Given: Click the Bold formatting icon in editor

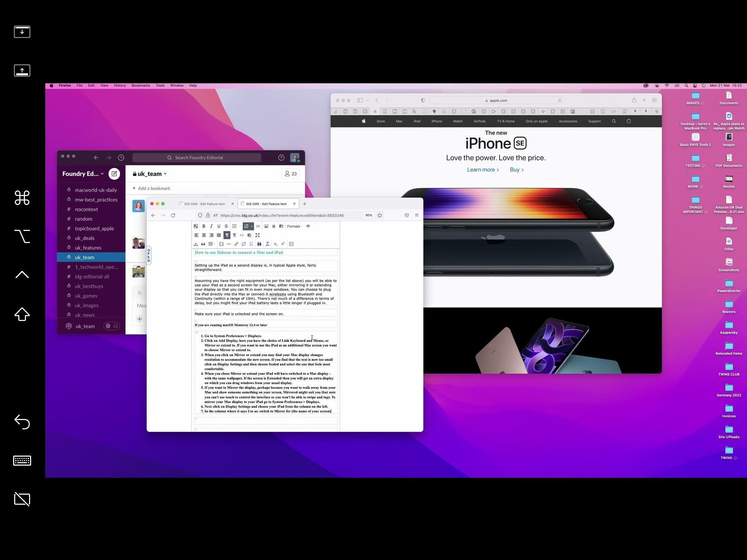Looking at the screenshot, I should coord(204,226).
